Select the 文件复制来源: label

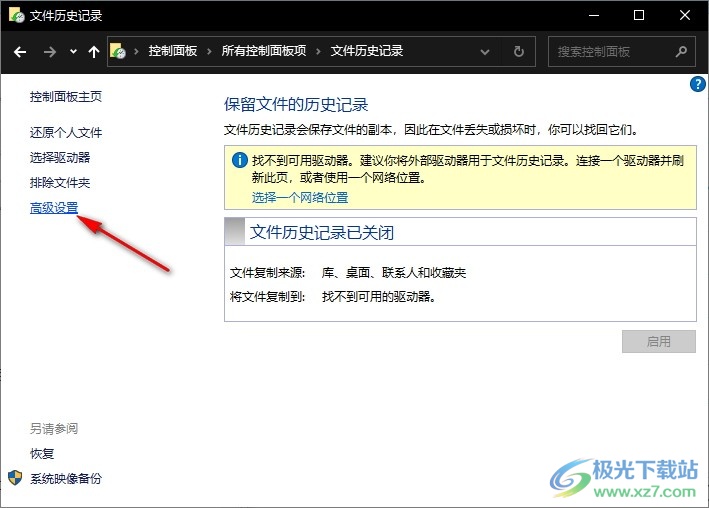[x=268, y=273]
